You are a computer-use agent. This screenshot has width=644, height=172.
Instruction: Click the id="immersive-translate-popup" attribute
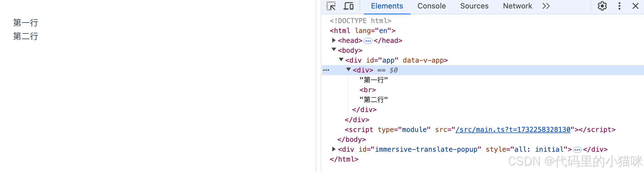click(420, 149)
